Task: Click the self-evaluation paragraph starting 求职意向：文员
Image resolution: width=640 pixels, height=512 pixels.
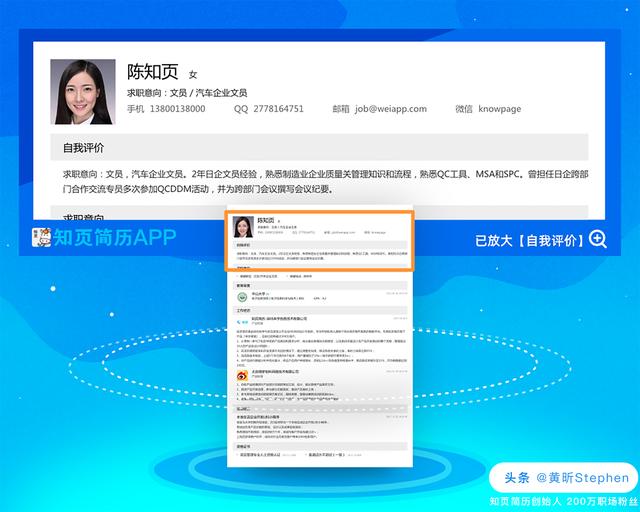Action: (x=325, y=182)
